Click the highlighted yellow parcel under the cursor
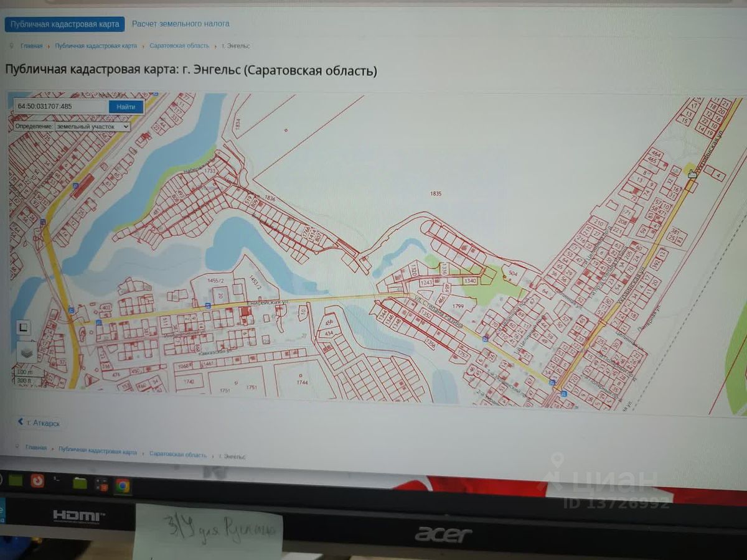Screen dimensions: 747x560 point(688,169)
